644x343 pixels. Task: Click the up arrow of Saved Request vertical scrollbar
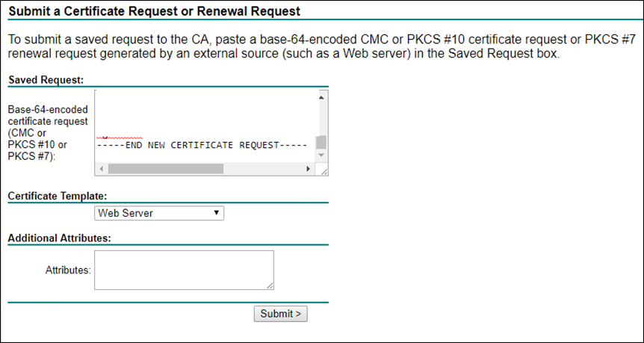[321, 97]
